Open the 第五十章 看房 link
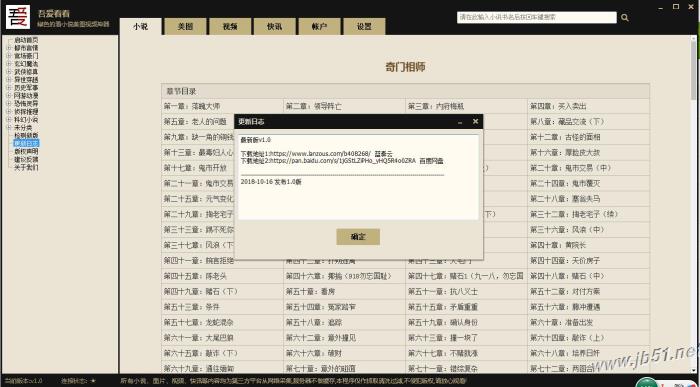Viewport: 700px width, 387px height. (310, 291)
